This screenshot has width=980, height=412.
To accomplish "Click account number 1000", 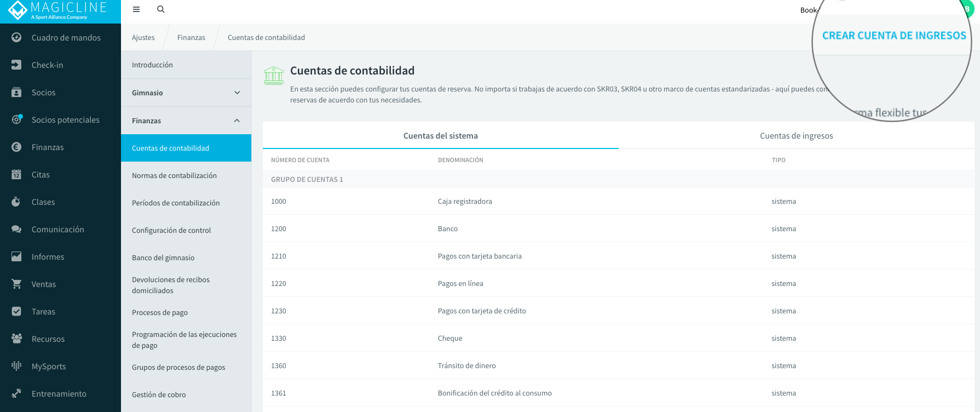I will point(279,201).
